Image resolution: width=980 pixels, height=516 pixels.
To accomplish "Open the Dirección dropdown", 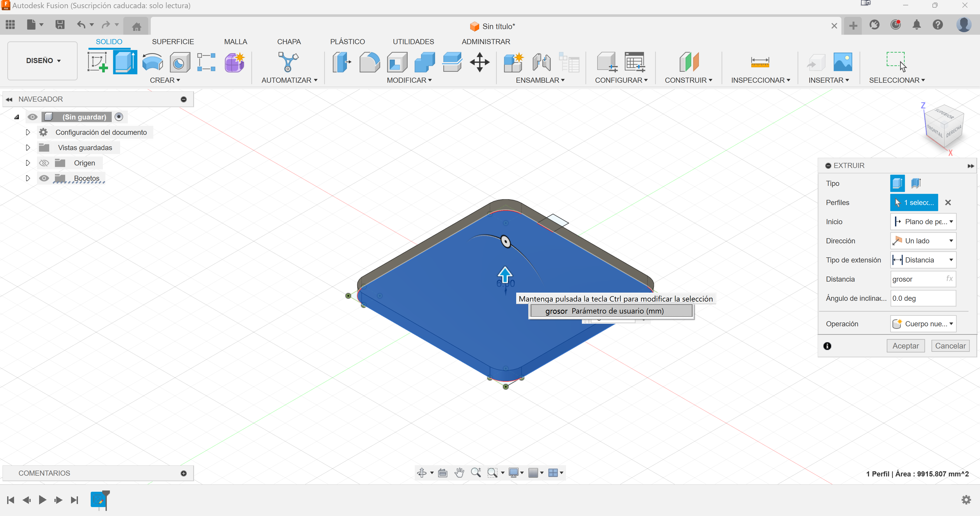I will (923, 241).
